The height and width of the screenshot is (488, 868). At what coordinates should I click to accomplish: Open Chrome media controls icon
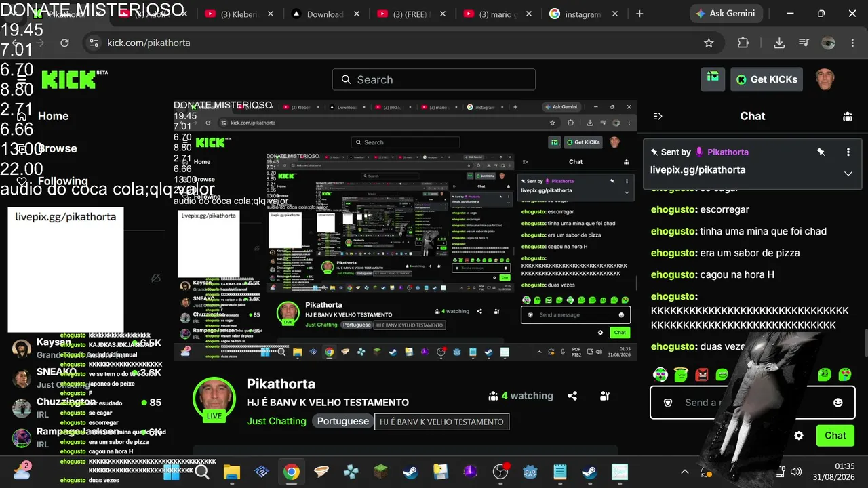[804, 43]
